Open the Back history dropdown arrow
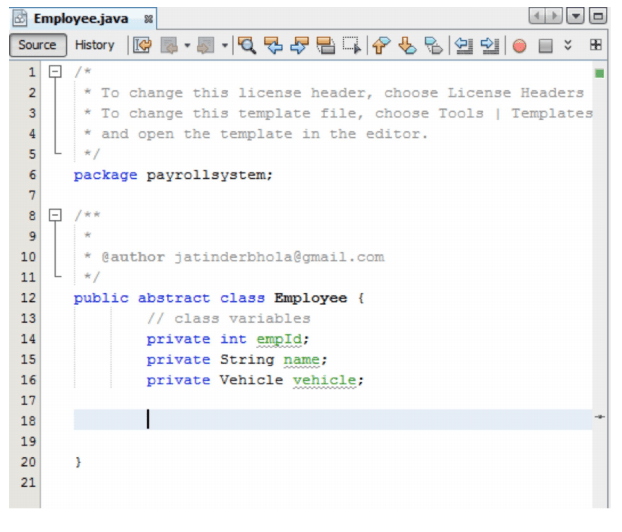 coord(187,46)
